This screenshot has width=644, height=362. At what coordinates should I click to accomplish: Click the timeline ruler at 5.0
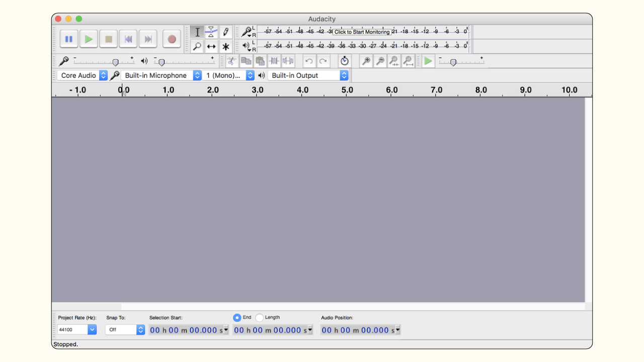point(347,90)
